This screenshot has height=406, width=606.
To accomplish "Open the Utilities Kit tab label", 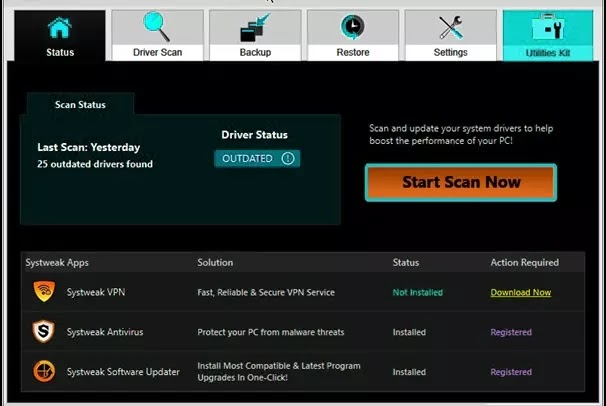I will [x=548, y=53].
